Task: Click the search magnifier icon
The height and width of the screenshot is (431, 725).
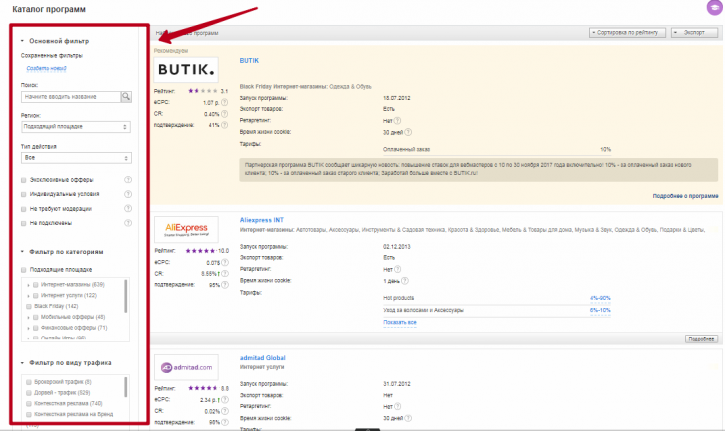Action: 126,97
